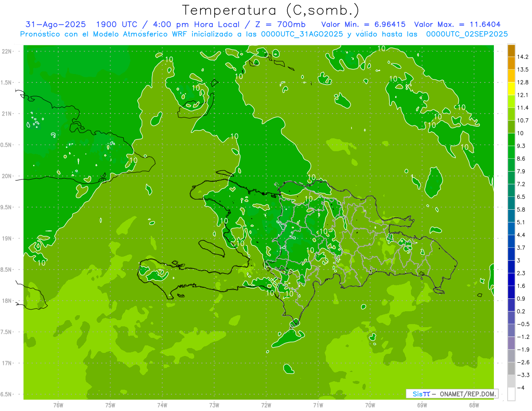Viewport: 532px width, 411px height.
Task: Click the "73W" longitude label
Action: 214,405
